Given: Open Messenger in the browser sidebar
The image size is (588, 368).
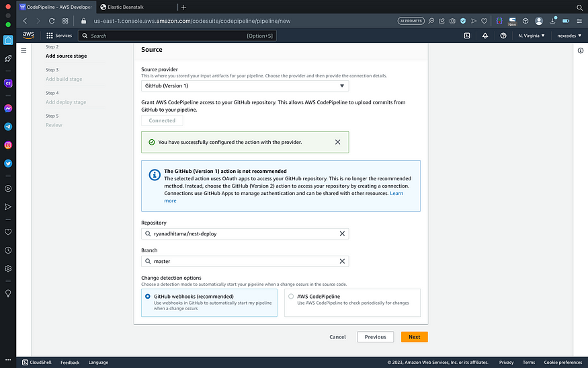Looking at the screenshot, I should [x=8, y=108].
